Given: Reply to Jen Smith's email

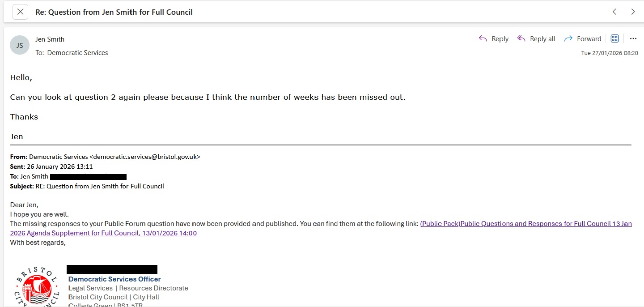Looking at the screenshot, I should click(494, 39).
